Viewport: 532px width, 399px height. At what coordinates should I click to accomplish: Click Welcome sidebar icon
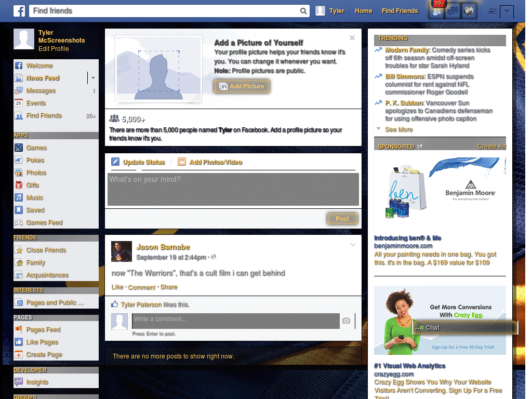(19, 65)
